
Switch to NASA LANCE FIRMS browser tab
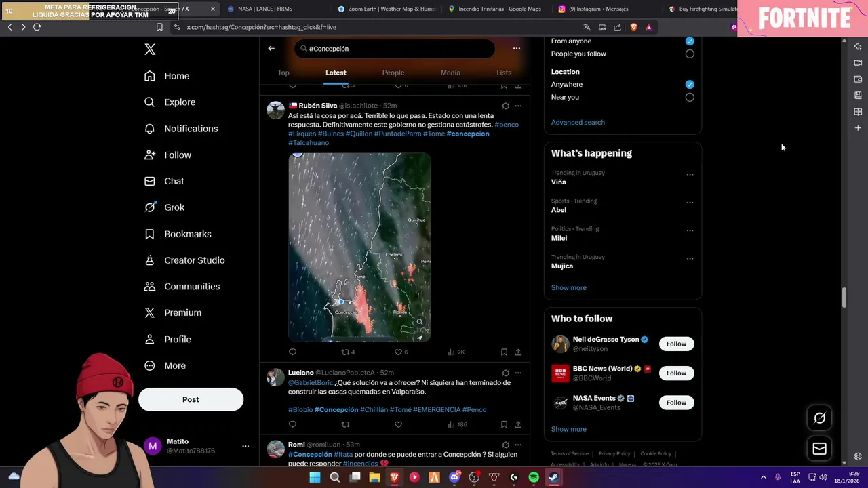(264, 9)
